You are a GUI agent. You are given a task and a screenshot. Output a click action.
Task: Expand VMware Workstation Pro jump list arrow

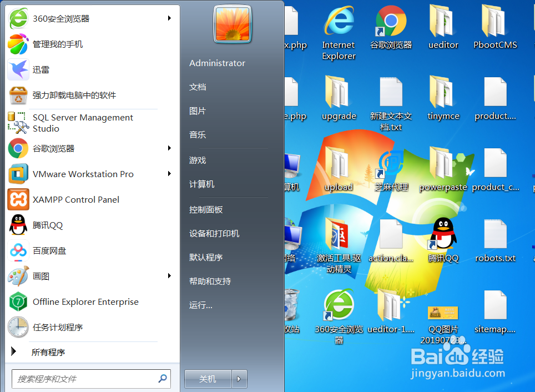click(169, 173)
